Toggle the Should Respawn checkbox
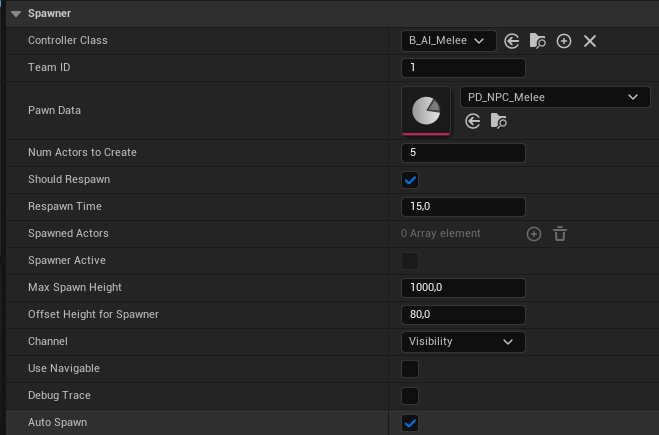The width and height of the screenshot is (659, 435). point(410,180)
